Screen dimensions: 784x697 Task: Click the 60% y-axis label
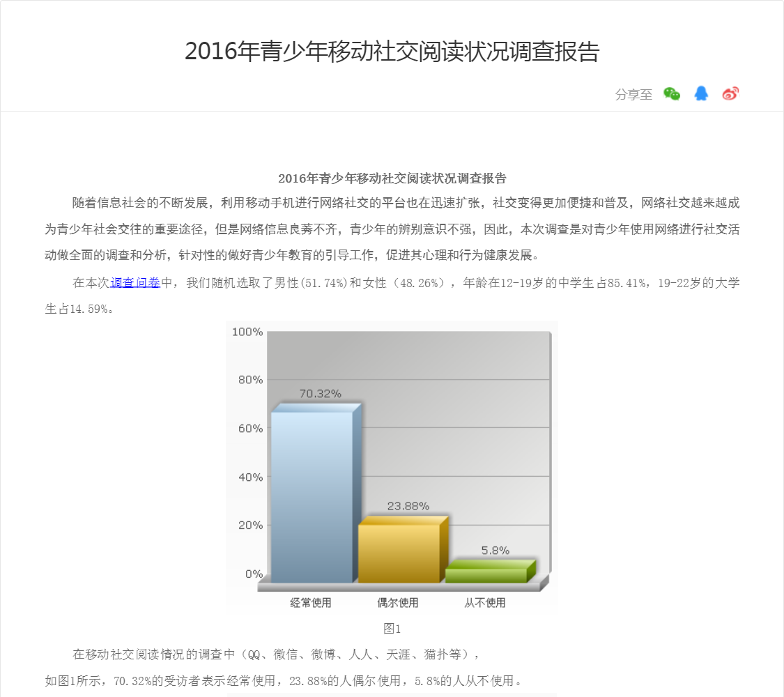tap(250, 428)
